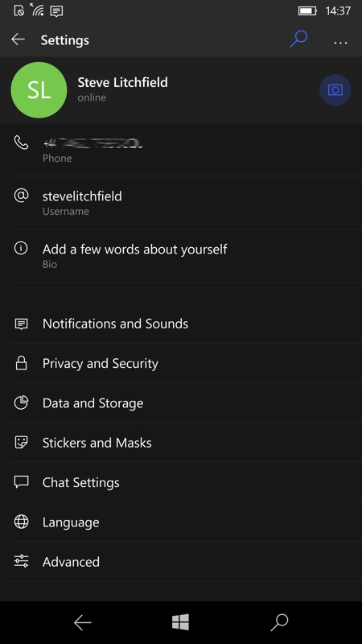Tap the Windows Start button in navigation bar
This screenshot has width=362, height=644.
180,622
